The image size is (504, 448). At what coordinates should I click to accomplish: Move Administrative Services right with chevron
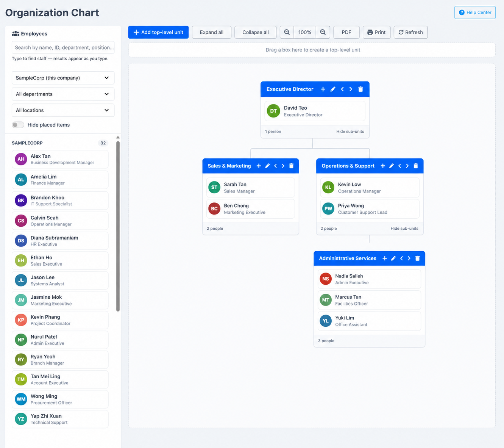coord(409,258)
